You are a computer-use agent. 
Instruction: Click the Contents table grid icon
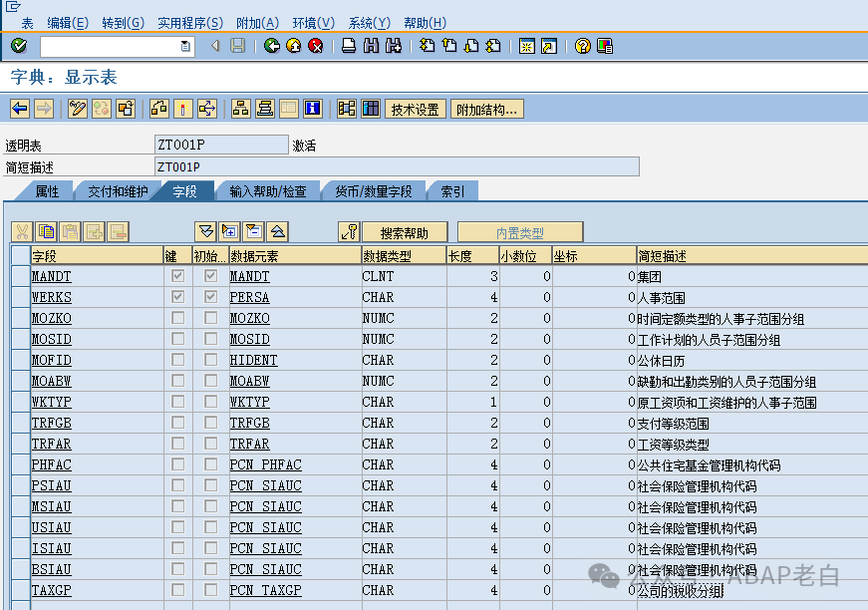coord(371,109)
